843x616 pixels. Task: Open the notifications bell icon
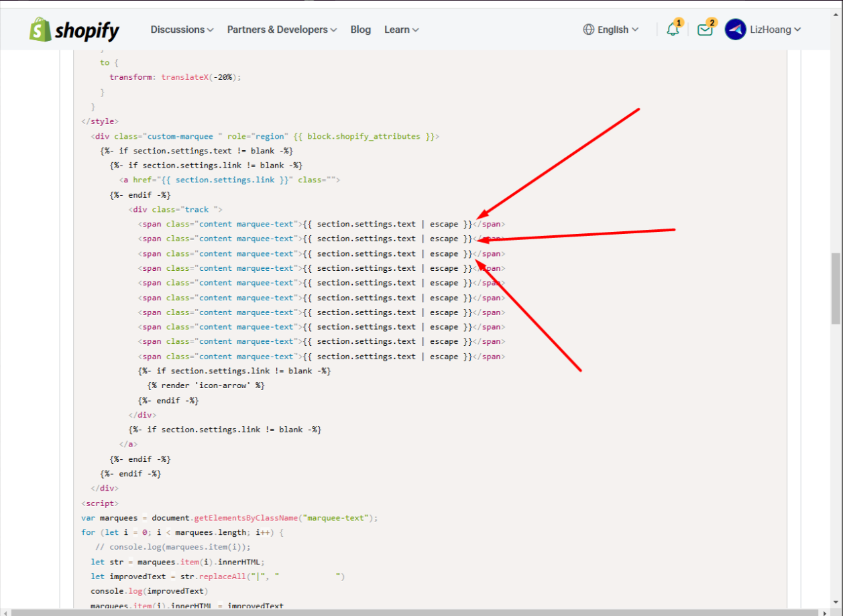tap(673, 29)
